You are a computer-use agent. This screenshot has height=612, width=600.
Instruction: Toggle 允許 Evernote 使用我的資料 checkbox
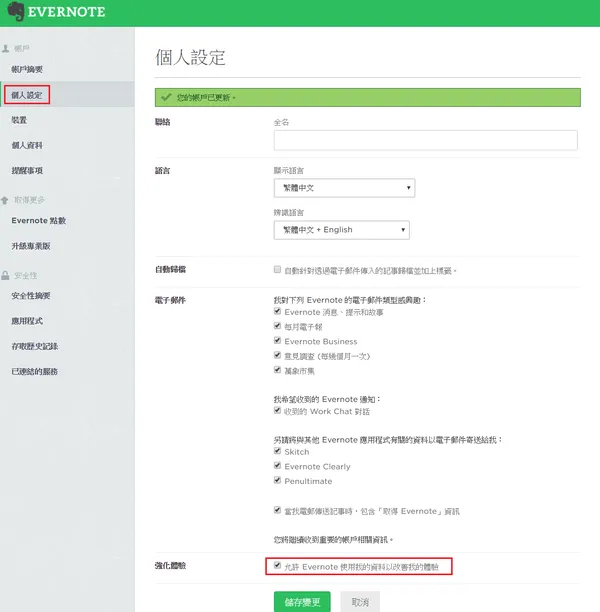(277, 565)
